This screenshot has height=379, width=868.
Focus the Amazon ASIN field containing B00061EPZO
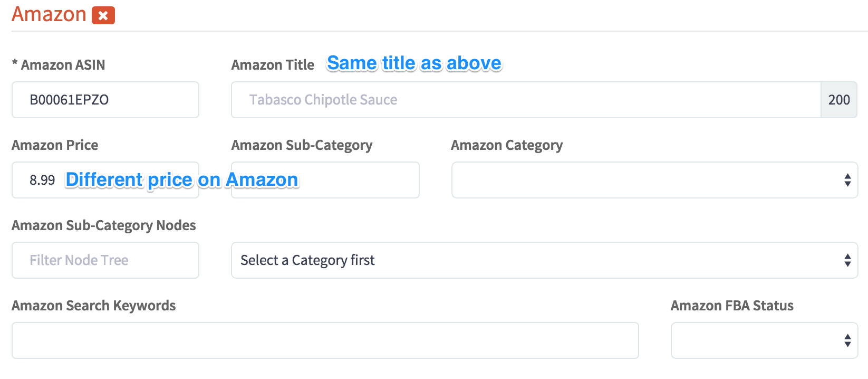(x=105, y=100)
